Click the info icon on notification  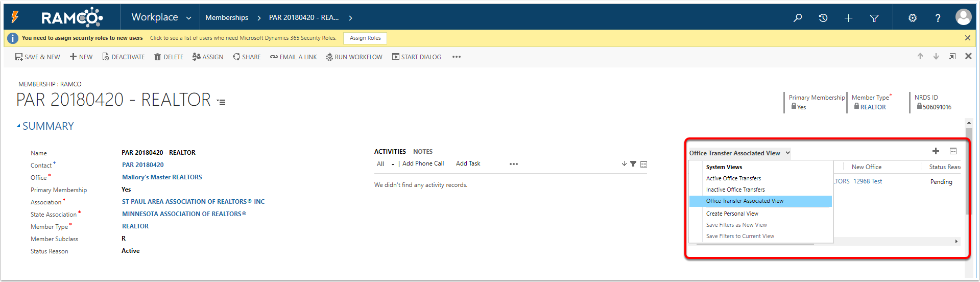13,38
